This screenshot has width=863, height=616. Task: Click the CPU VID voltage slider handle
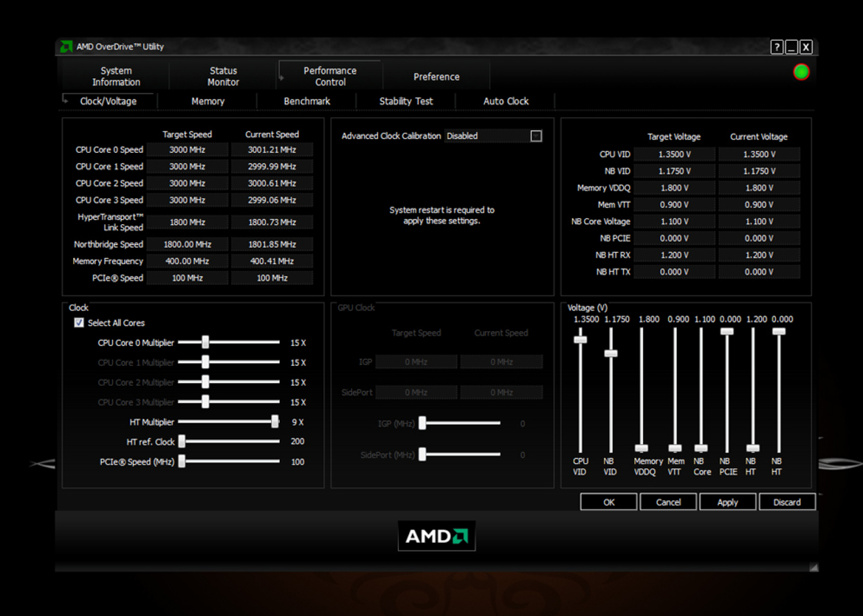(580, 340)
